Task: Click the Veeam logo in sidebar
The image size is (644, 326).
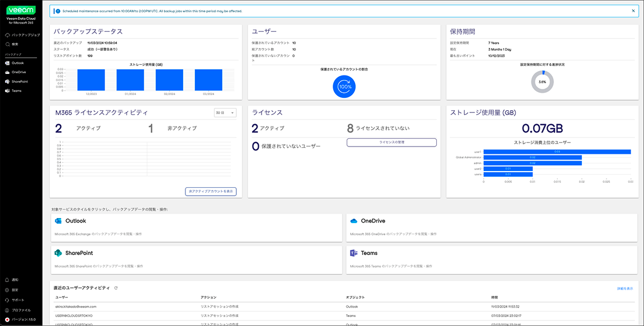Action: 21,10
